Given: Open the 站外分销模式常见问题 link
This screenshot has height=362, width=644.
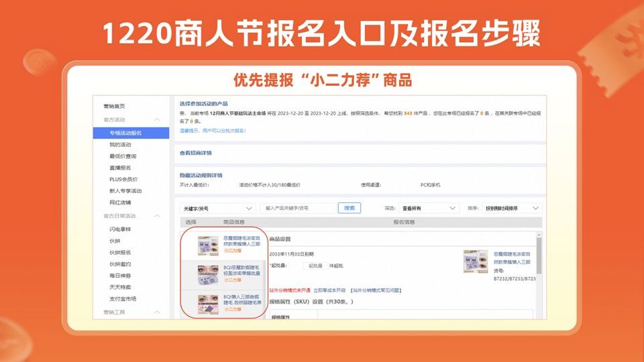Looking at the screenshot, I should [x=376, y=290].
